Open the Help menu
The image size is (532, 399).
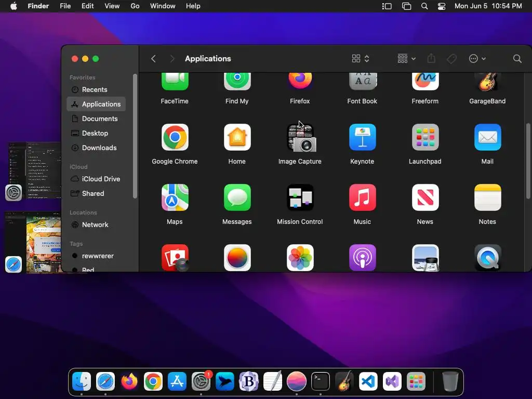(193, 6)
